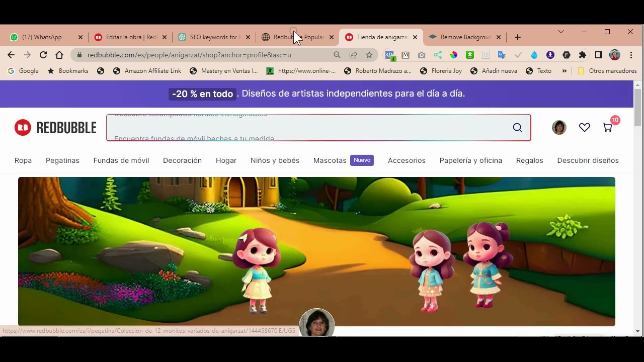Viewport: 644px width, 362px height.
Task: Open the Niños y bebés category
Action: tap(275, 160)
